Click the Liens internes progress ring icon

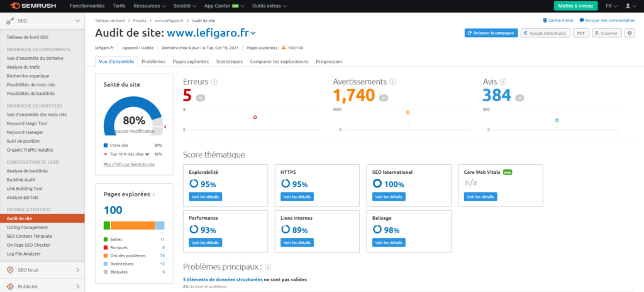coord(286,229)
